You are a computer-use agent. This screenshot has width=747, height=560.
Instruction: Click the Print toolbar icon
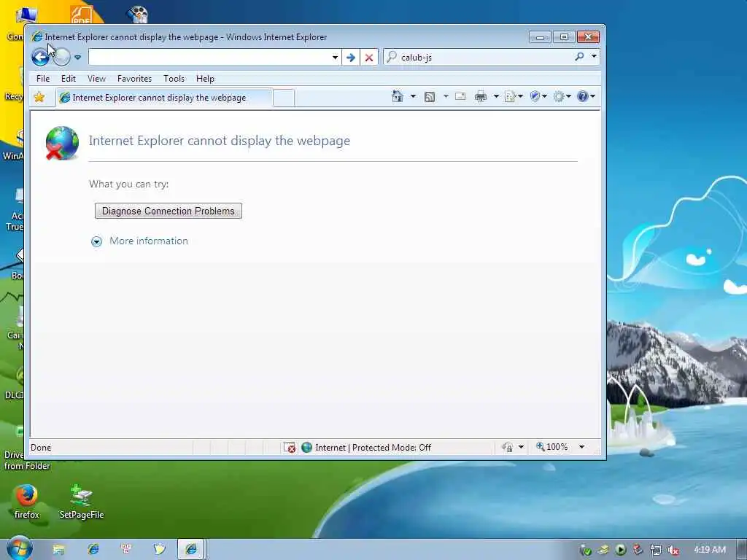481,97
